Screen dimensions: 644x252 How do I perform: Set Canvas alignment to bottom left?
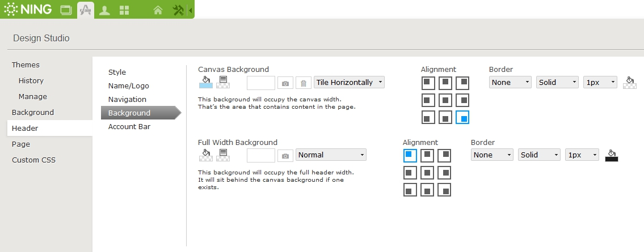(x=428, y=117)
